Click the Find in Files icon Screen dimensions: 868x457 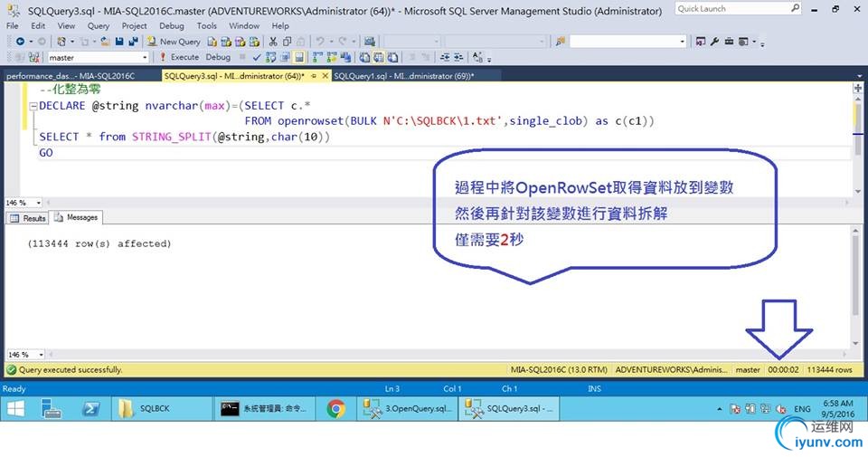pyautogui.click(x=561, y=42)
